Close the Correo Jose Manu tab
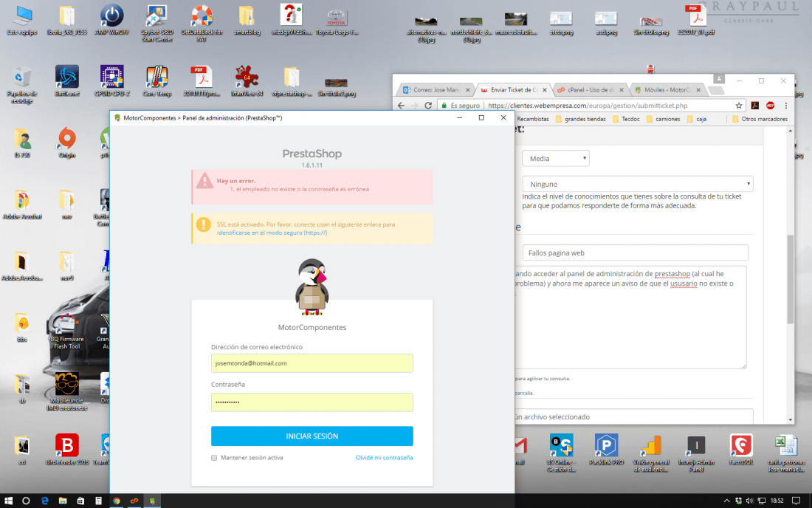812x508 pixels. (x=467, y=90)
